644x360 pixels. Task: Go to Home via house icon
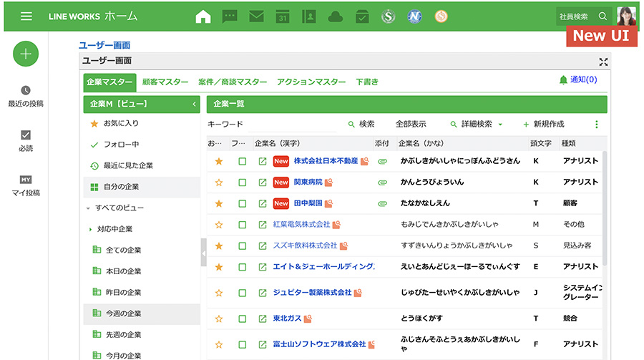click(x=203, y=16)
